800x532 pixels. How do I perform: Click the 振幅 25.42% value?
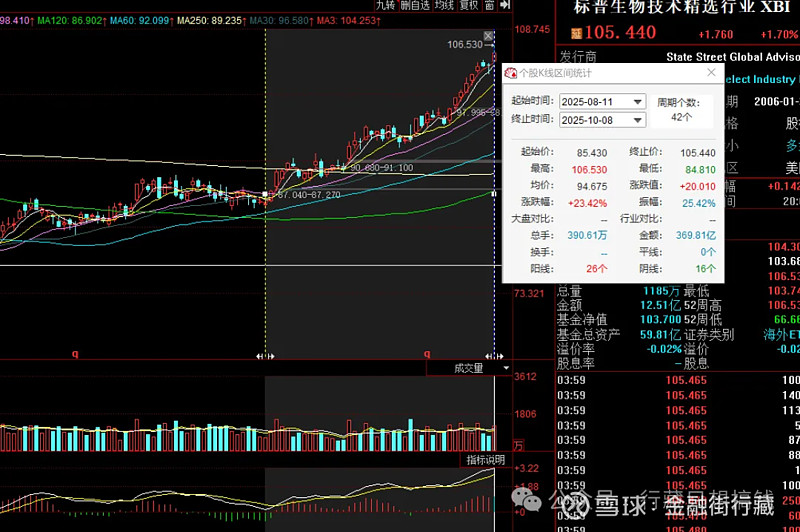[x=699, y=204]
